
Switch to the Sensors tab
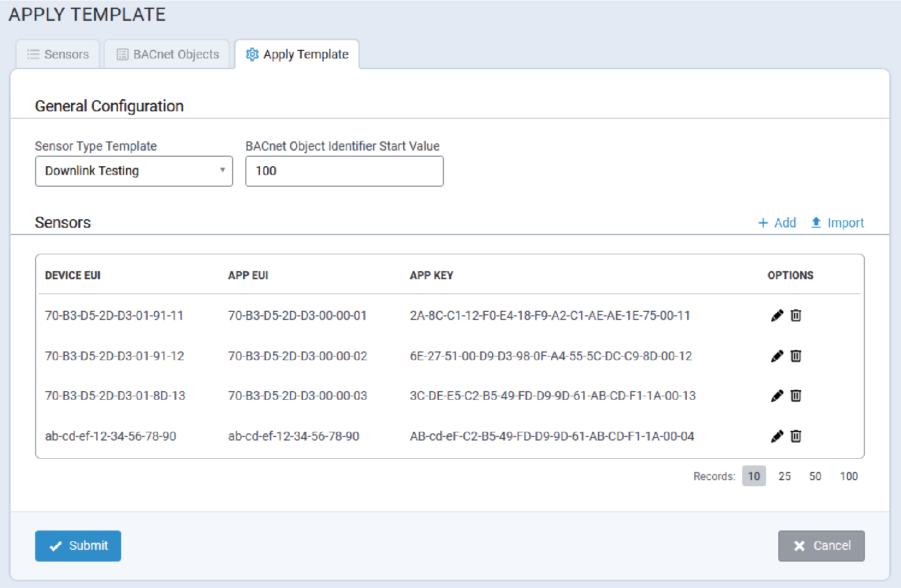[x=58, y=54]
